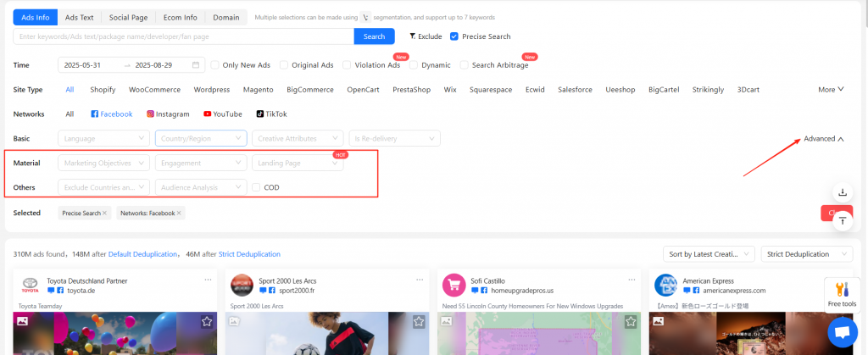Uncheck the Precise Search checkbox
This screenshot has height=355, width=868.
(x=454, y=36)
